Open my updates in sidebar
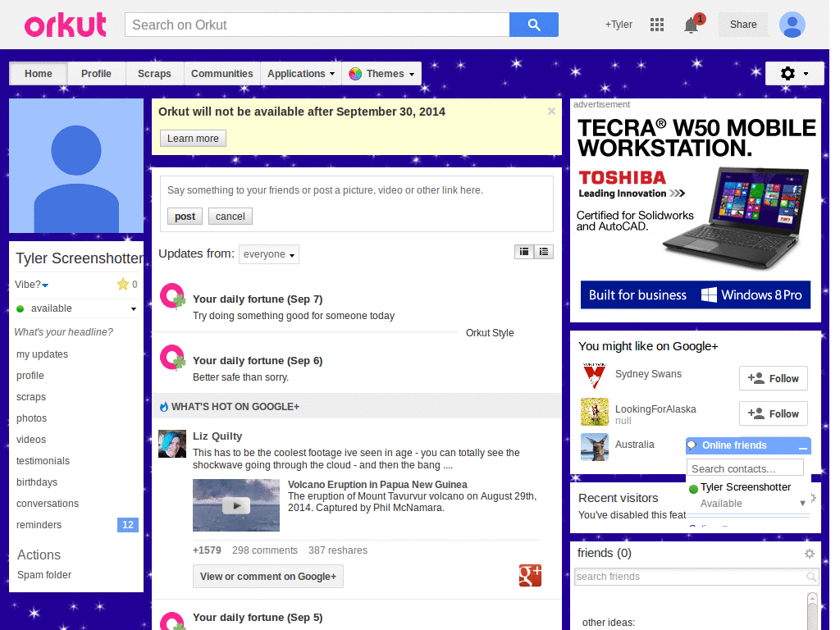Viewport: 840px width, 630px height. pos(43,354)
